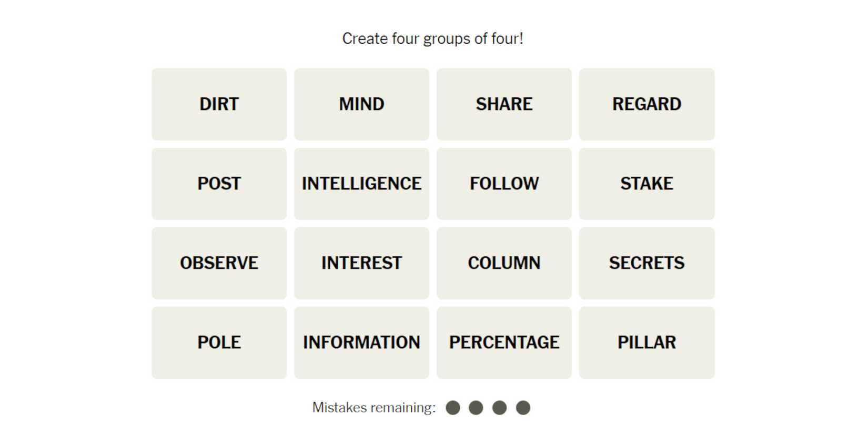
Task: Select the DIRT word tile
Action: pyautogui.click(x=219, y=104)
